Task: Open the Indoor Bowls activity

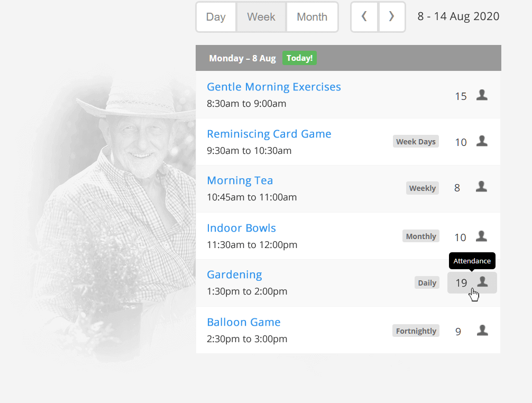Action: (x=241, y=228)
